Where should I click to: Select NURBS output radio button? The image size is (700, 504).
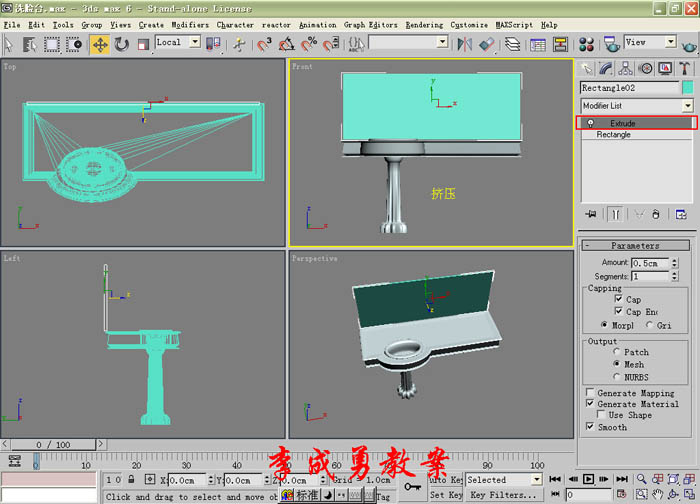tap(617, 377)
